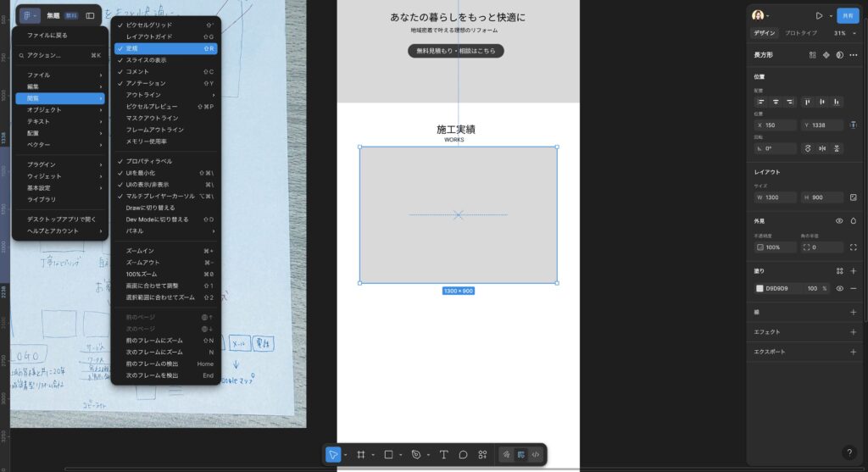This screenshot has width=868, height=472.
Task: Select the Text tool
Action: (443, 454)
